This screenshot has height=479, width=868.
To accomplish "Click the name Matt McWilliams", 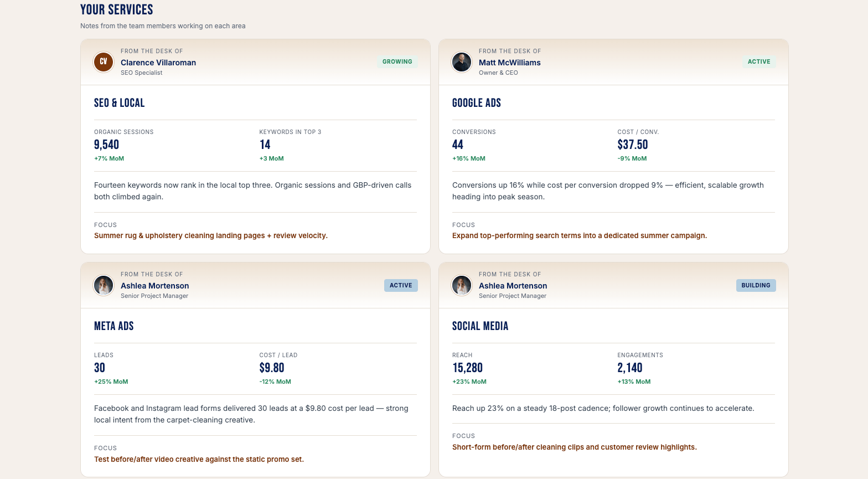I will tap(510, 63).
